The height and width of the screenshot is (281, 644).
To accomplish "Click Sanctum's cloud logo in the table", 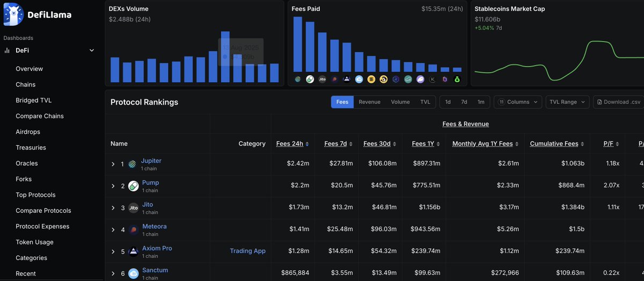I will click(x=133, y=273).
